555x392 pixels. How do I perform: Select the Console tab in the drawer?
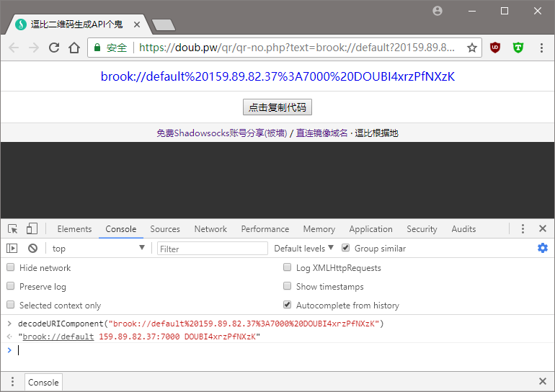[43, 382]
